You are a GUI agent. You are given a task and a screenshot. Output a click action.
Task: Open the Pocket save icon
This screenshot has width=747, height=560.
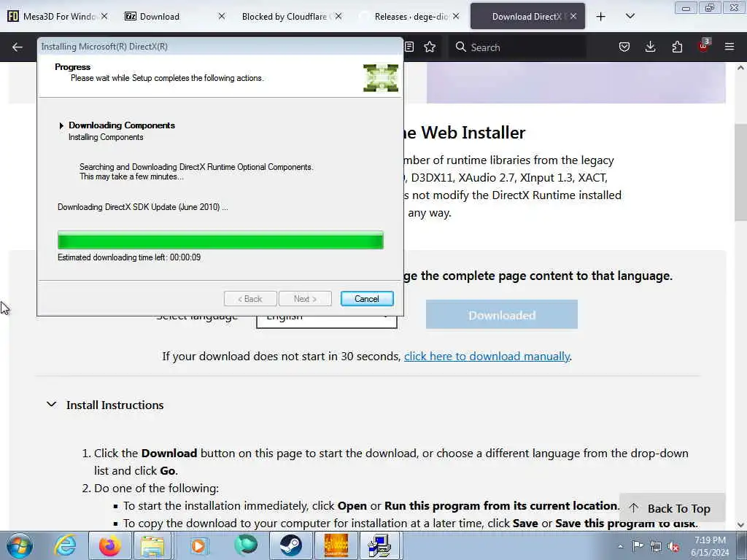(624, 47)
